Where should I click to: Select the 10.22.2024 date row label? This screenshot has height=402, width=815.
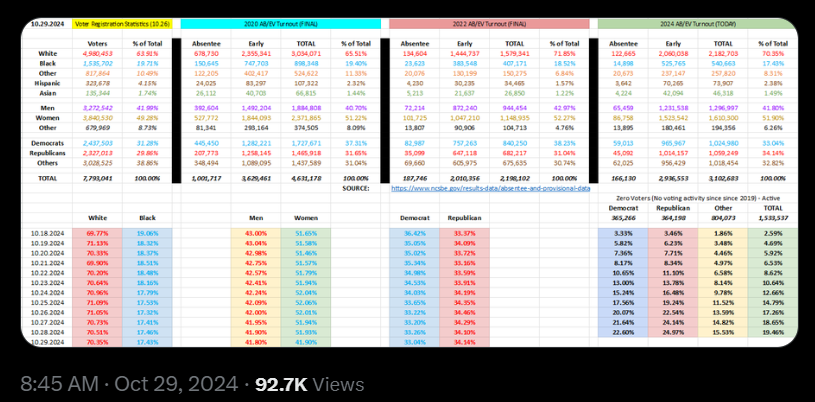click(x=47, y=273)
